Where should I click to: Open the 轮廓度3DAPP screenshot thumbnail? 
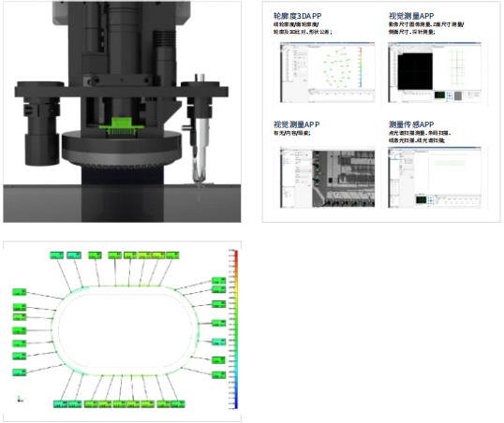(x=327, y=72)
